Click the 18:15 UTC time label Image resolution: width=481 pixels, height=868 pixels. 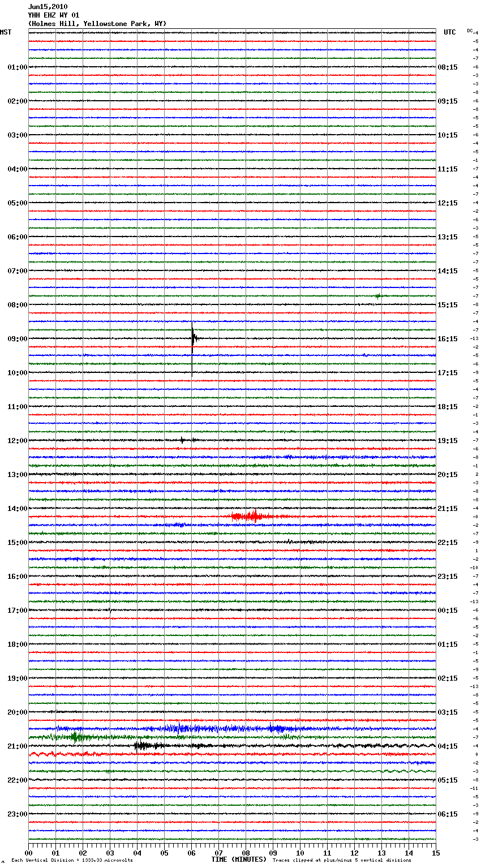(448, 407)
